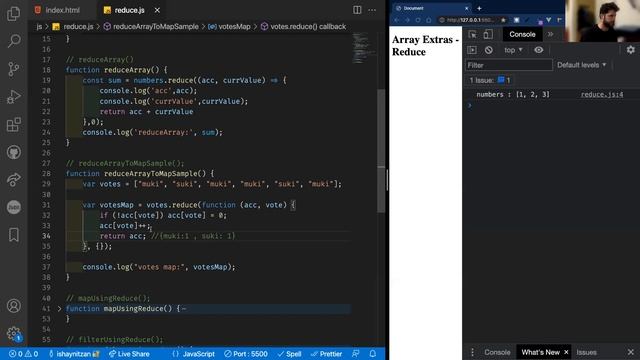Open the DevTools drawer kebab menu

[x=472, y=352]
